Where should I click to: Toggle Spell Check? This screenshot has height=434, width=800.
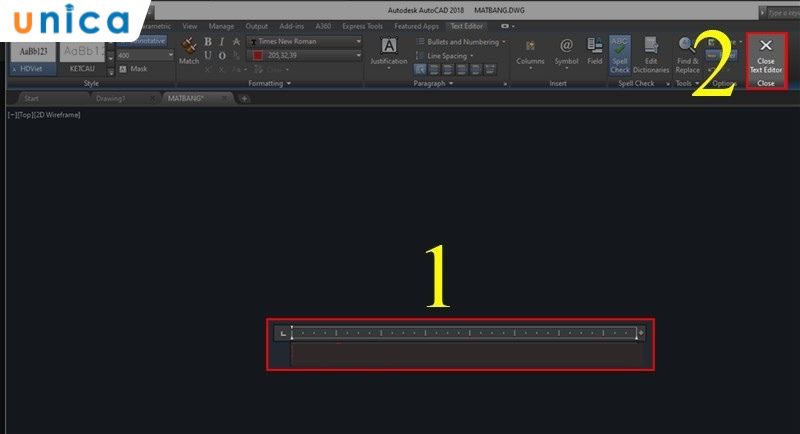coord(620,55)
